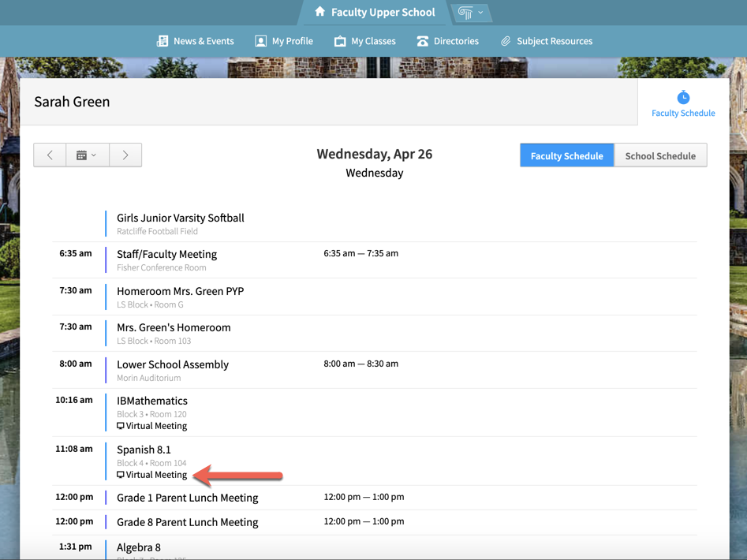Viewport: 747px width, 560px height.
Task: Open Mrs. Green's Homeroom class
Action: [174, 327]
